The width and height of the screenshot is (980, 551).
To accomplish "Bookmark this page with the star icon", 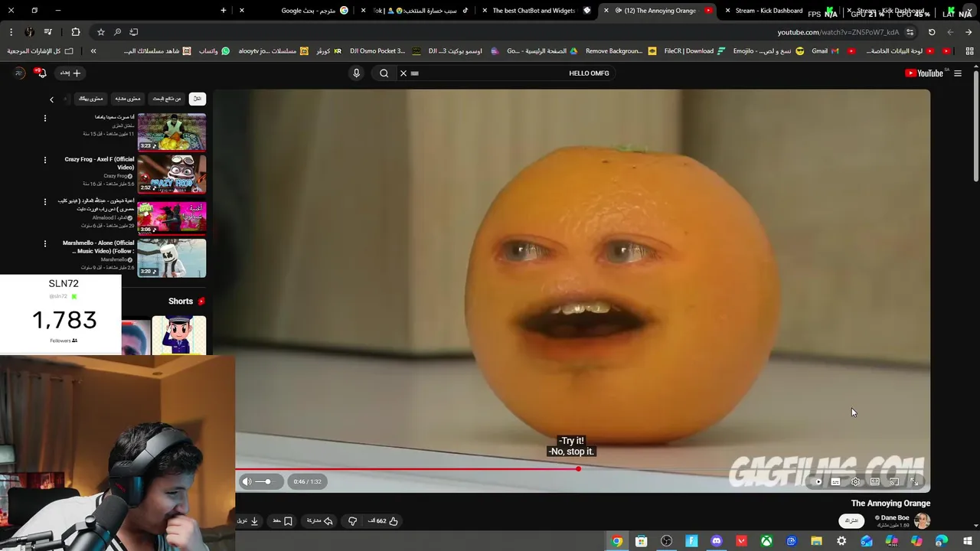I will pyautogui.click(x=100, y=32).
